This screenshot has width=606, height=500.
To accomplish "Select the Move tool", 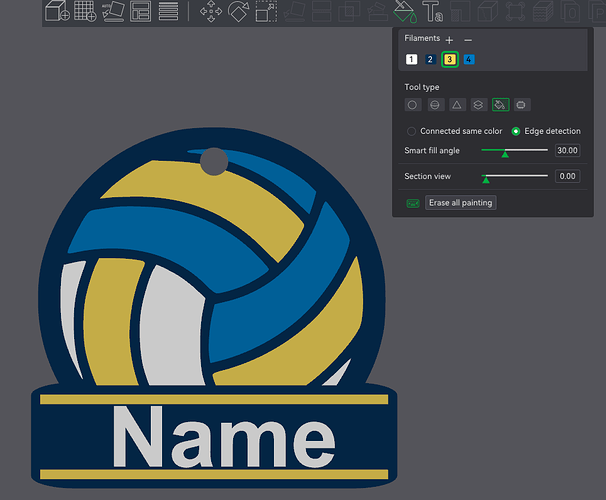I will pos(211,11).
